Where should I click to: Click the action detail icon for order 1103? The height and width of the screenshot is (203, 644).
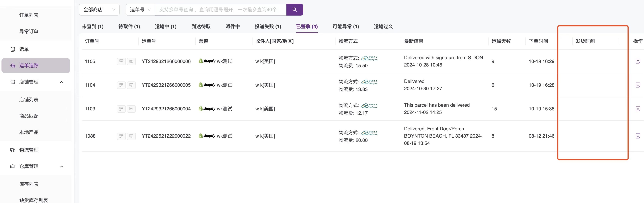(638, 109)
